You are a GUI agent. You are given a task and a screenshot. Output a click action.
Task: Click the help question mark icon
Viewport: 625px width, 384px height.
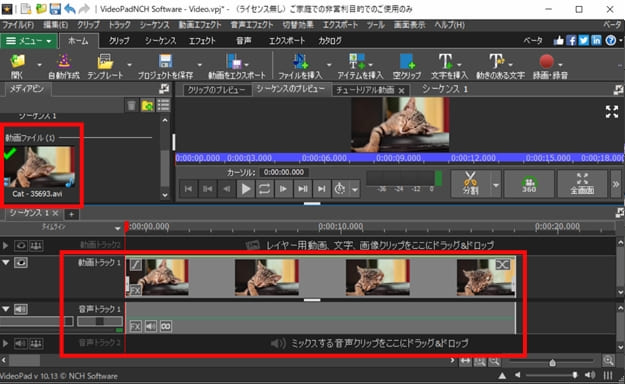(610, 40)
